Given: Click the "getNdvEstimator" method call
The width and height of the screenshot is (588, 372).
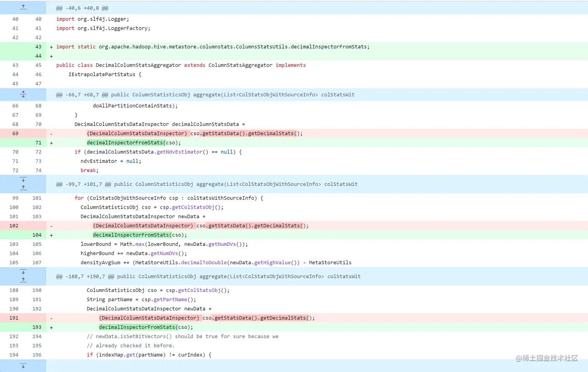Looking at the screenshot, I should (179, 152).
